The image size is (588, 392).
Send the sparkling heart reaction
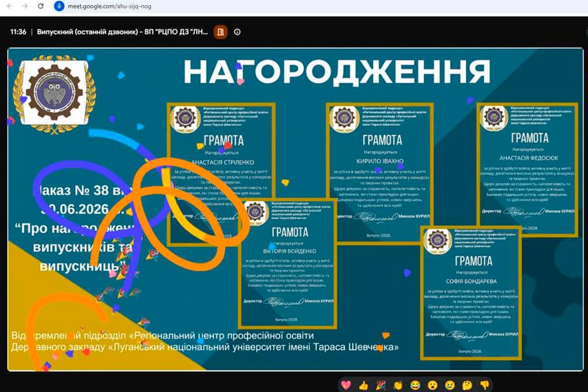[346, 385]
